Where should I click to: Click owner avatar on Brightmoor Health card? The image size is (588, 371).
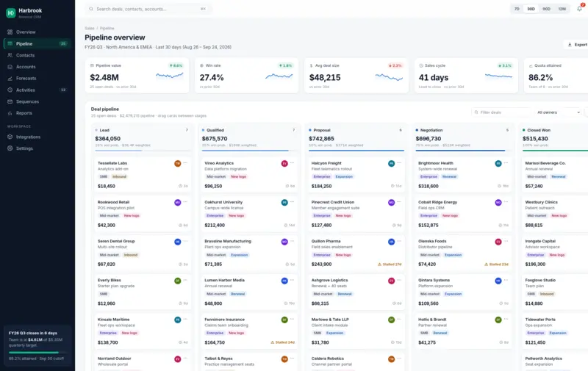(x=498, y=163)
